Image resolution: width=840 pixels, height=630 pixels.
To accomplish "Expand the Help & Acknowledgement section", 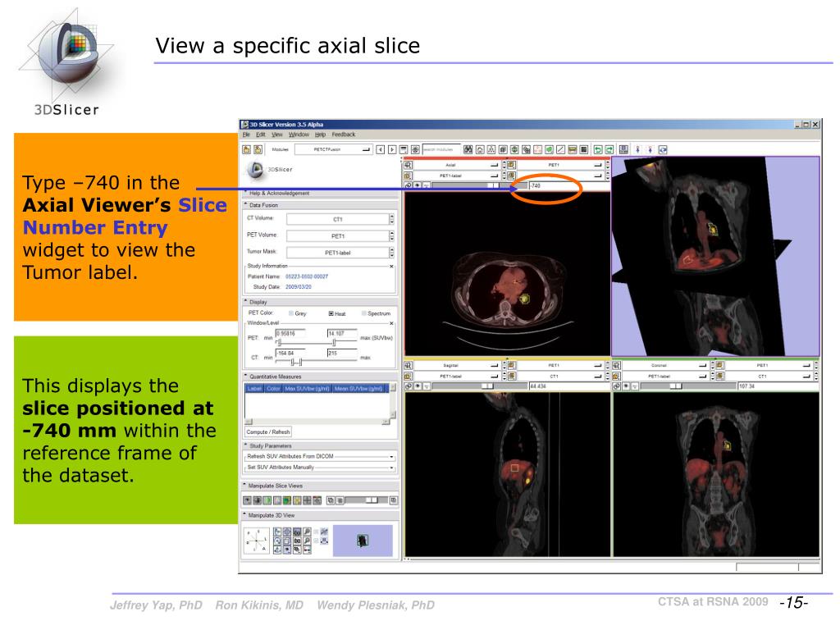I will pos(321,193).
